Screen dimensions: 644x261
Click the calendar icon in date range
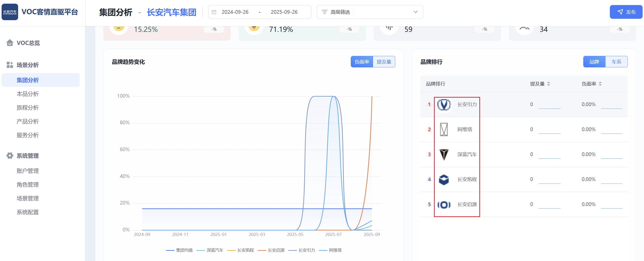point(214,12)
